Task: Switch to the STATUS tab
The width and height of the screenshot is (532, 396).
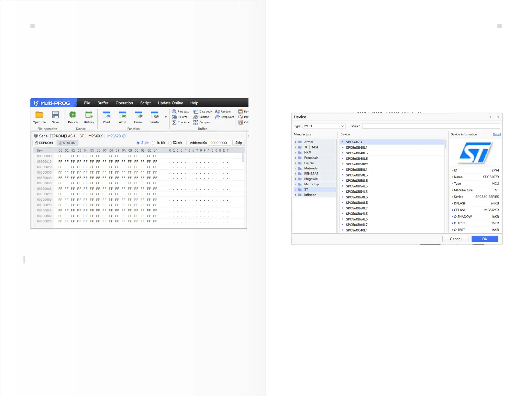Action: coord(67,143)
